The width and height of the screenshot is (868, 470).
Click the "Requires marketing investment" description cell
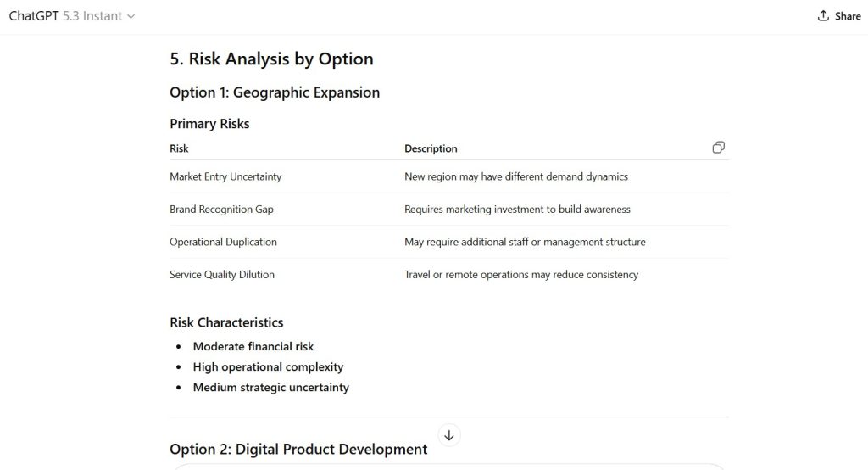point(517,209)
